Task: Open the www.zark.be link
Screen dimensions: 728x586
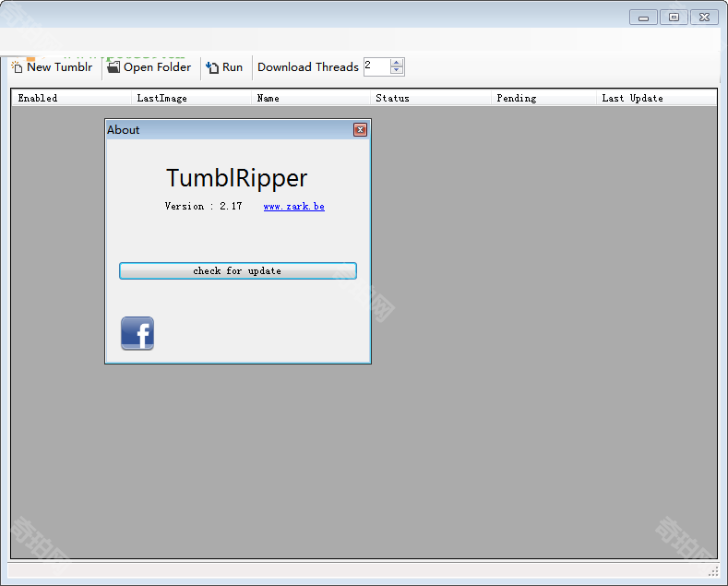Action: 294,207
